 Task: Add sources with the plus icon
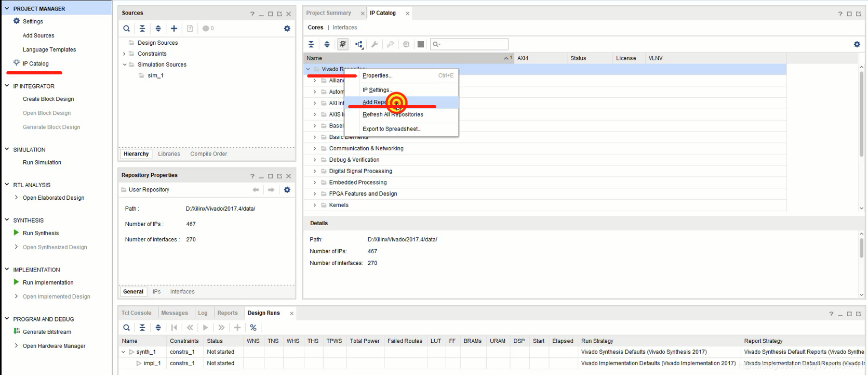tap(174, 29)
